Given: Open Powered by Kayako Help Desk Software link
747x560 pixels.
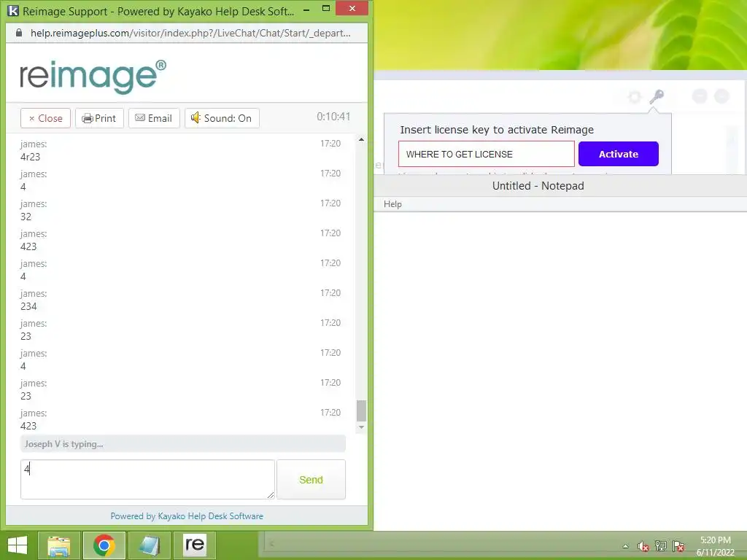Looking at the screenshot, I should pos(187,516).
